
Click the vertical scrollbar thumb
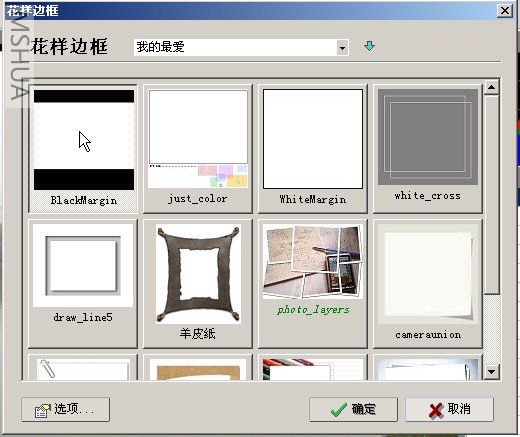(492, 195)
